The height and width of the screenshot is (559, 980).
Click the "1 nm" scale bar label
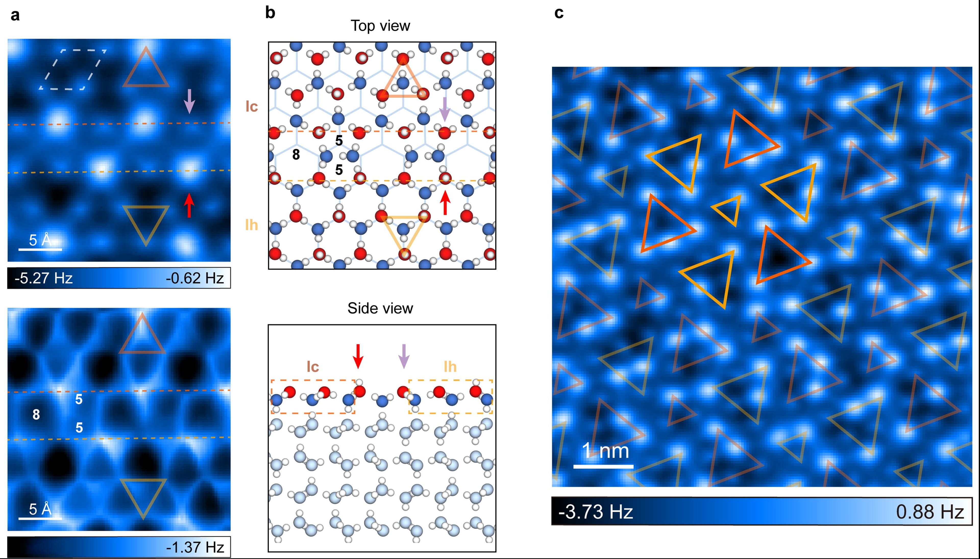coord(605,451)
